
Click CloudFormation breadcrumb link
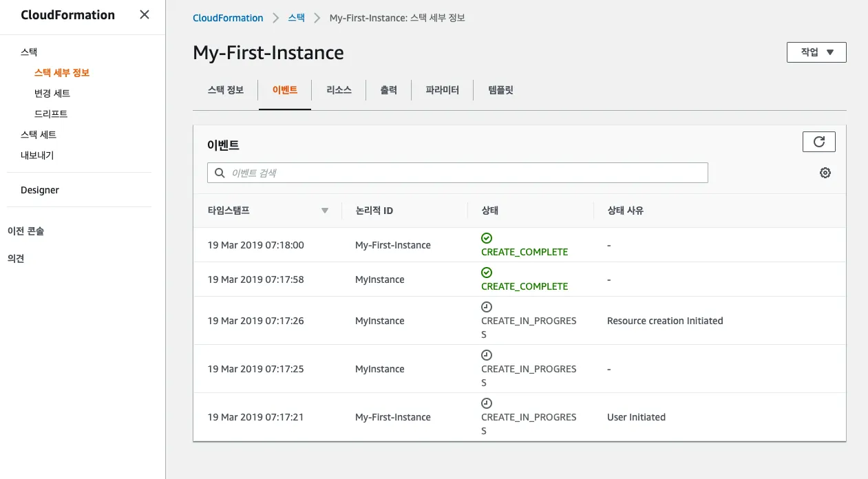(x=228, y=18)
